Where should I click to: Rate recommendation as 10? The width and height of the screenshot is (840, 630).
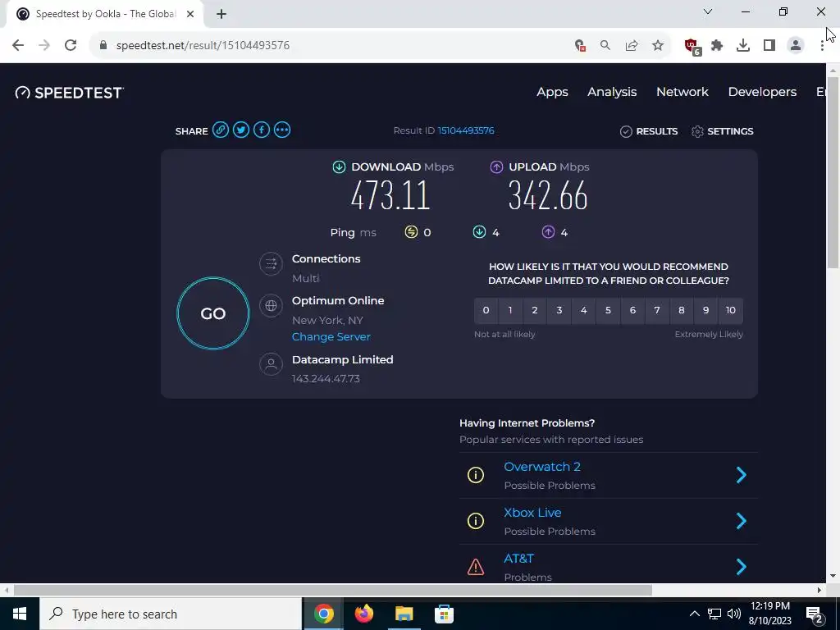click(731, 310)
